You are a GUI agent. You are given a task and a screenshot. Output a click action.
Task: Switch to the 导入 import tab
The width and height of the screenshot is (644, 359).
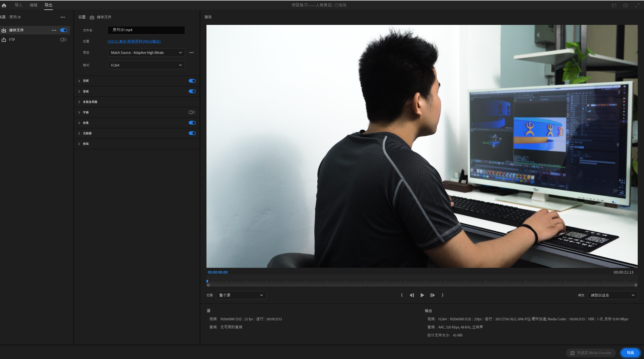18,5
